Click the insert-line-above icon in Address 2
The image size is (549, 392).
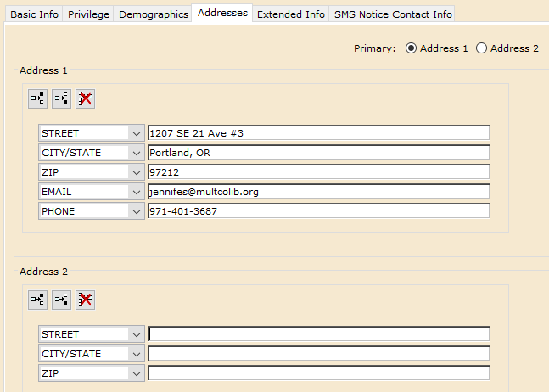point(37,300)
